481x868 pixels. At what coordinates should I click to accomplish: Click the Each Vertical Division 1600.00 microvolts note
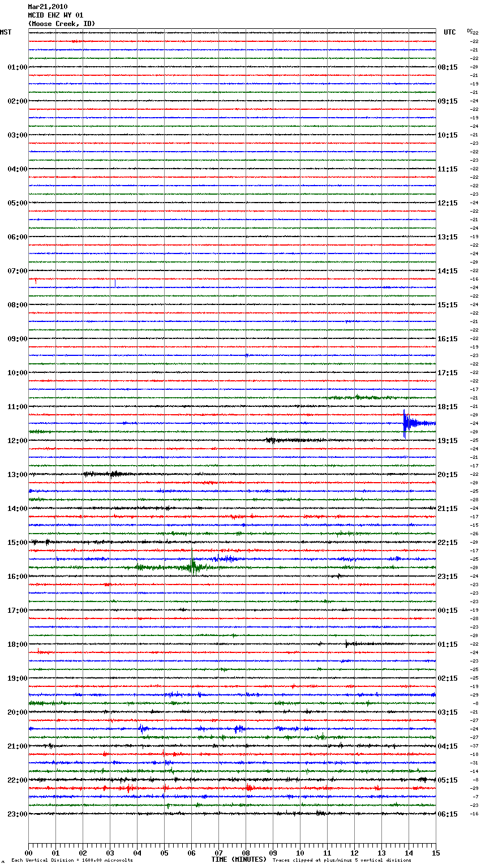click(72, 860)
